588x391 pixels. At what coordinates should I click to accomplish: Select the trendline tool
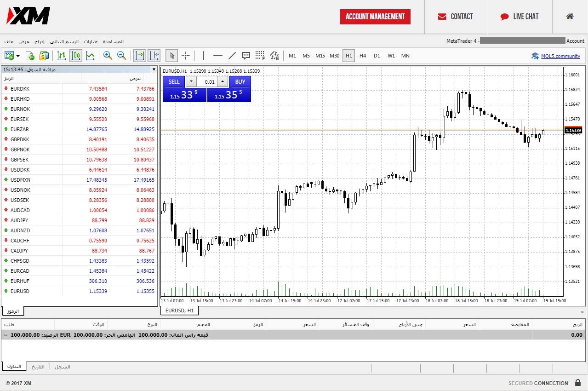click(232, 56)
